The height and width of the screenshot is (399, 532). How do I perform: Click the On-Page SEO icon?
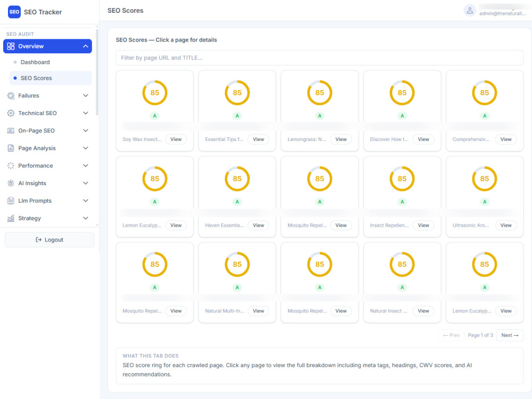(11, 131)
